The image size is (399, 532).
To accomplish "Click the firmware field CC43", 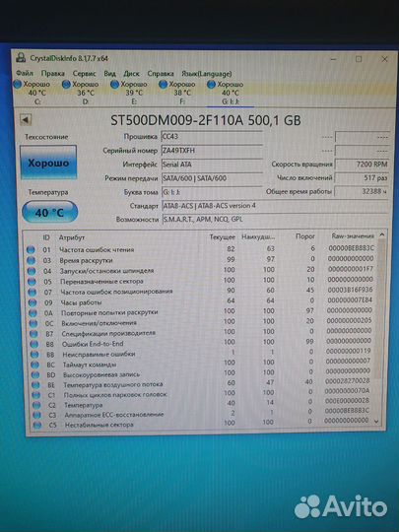I will [212, 136].
